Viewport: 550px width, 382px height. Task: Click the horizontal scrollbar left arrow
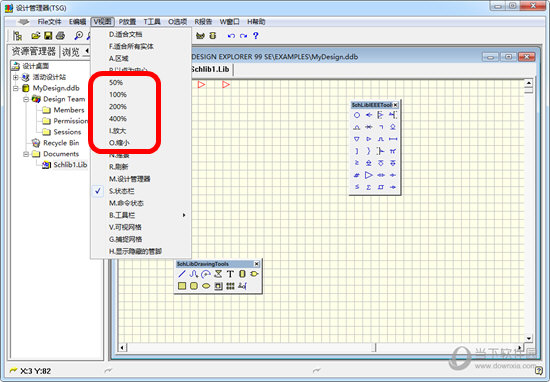[x=122, y=348]
